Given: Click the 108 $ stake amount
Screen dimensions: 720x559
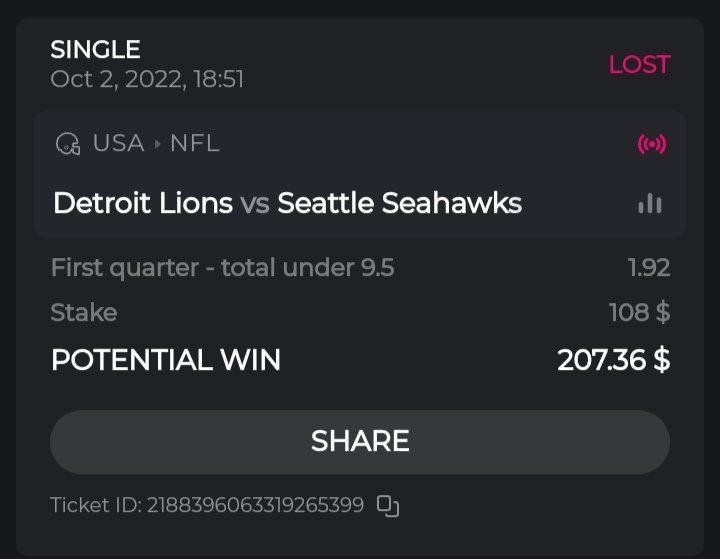Looking at the screenshot, I should (x=639, y=312).
